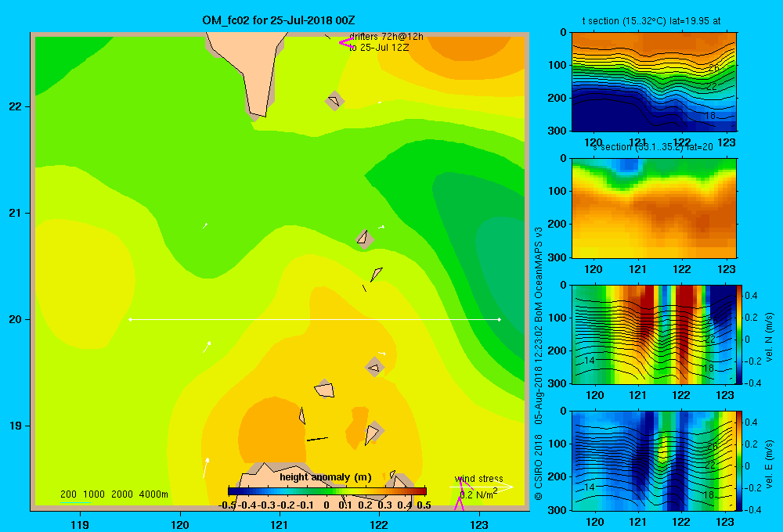Click the small island just above latitude 22
The width and height of the screenshot is (783, 532).
pyautogui.click(x=334, y=101)
